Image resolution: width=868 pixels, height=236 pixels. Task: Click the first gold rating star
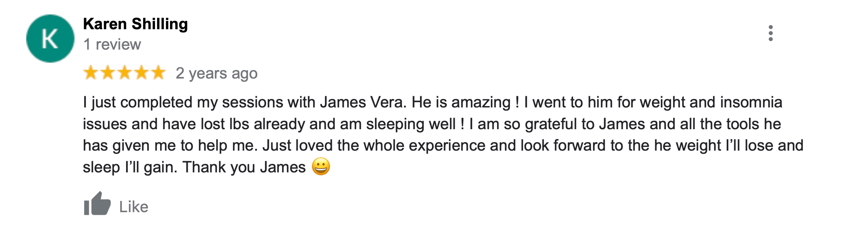pos(91,73)
